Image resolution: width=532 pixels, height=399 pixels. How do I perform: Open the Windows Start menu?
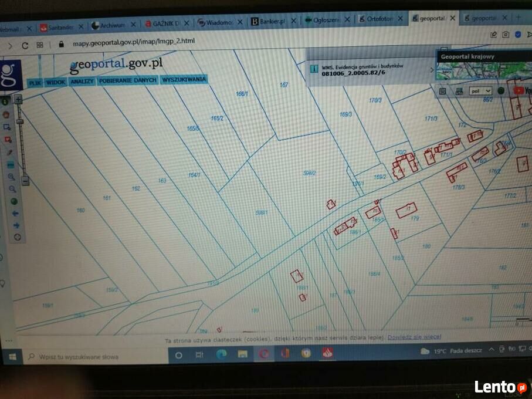12,357
